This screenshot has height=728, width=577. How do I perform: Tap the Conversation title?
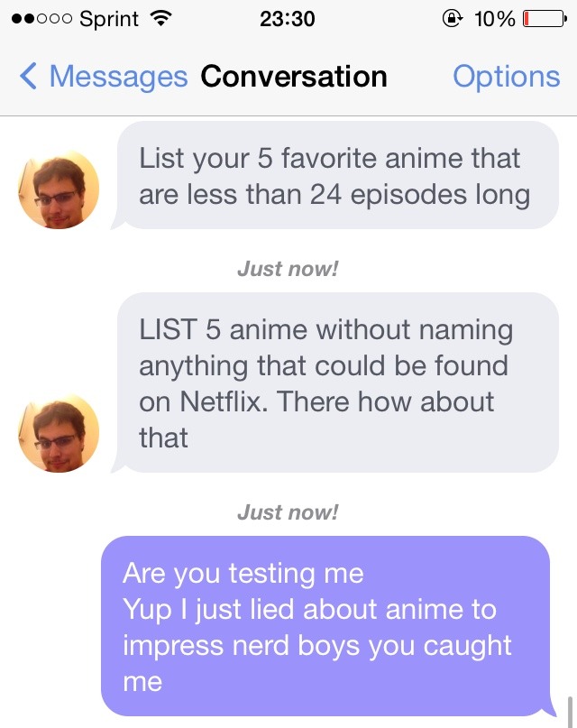click(294, 77)
